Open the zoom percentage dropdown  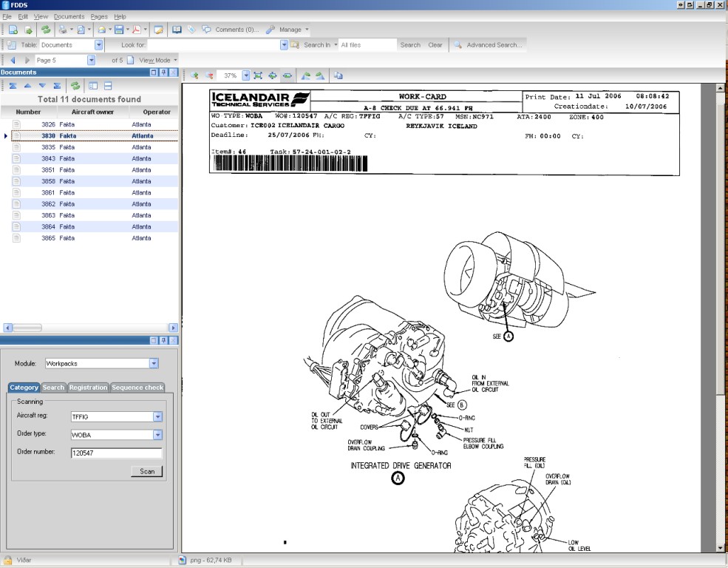click(245, 75)
